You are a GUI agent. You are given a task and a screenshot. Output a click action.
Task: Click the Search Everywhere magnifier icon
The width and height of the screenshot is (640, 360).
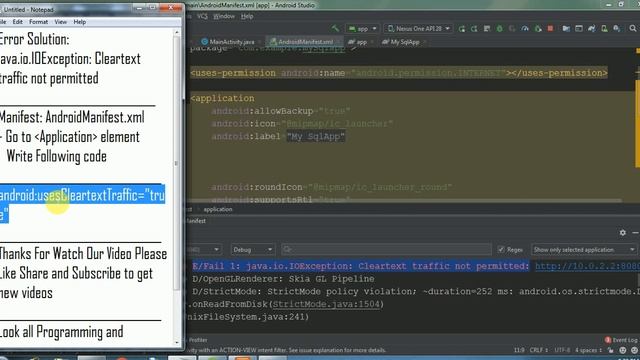[633, 29]
